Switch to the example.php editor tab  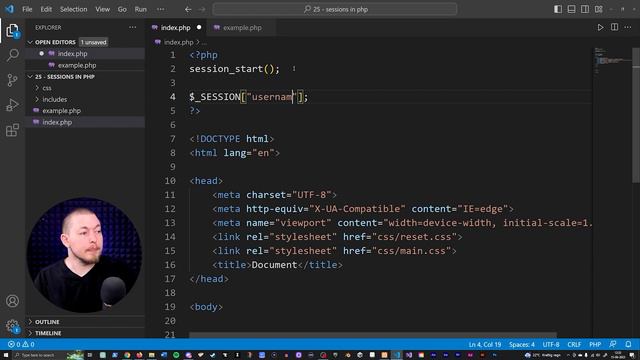(x=242, y=28)
